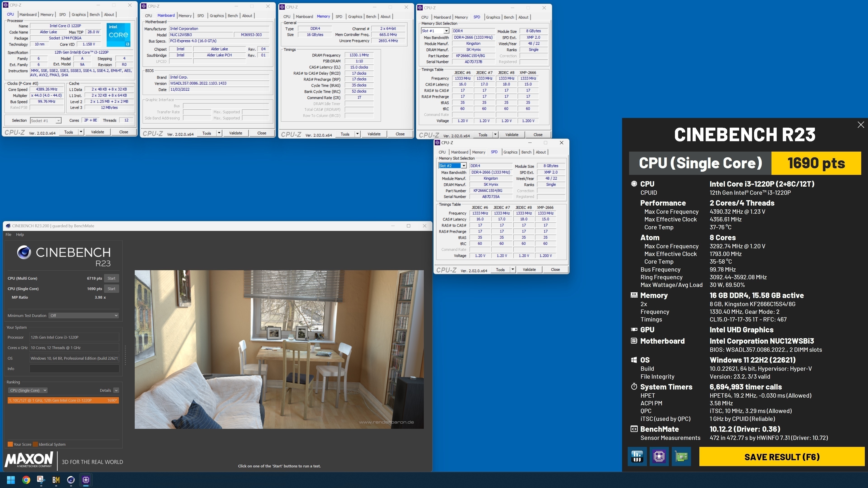This screenshot has width=868, height=488.
Task: Open the BenchMate bar-chart icon button
Action: tap(637, 457)
